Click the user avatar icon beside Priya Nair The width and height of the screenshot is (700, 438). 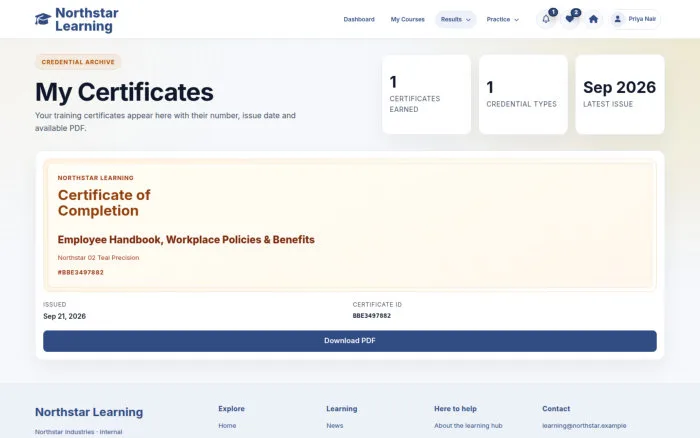pos(617,19)
